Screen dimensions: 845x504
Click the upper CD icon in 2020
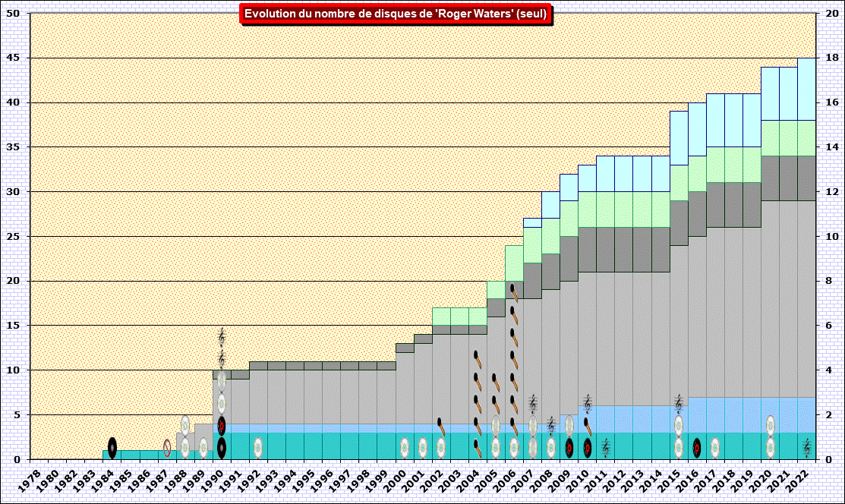[770, 426]
